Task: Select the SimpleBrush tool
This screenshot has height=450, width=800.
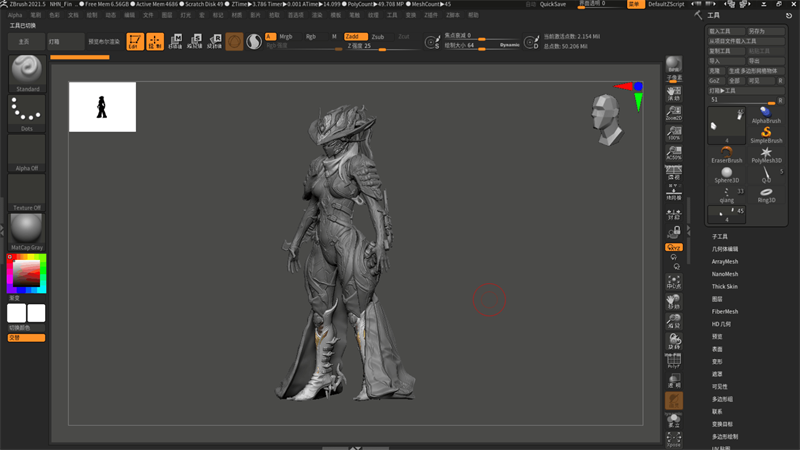Action: [766, 132]
